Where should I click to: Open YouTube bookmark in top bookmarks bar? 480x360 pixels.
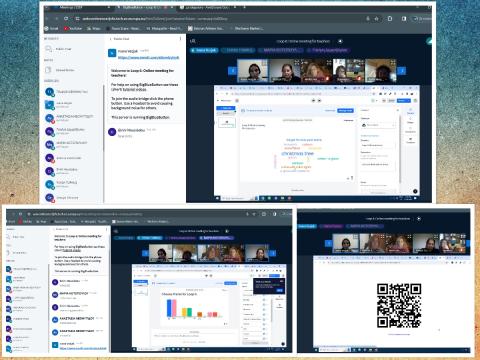pyautogui.click(x=73, y=29)
